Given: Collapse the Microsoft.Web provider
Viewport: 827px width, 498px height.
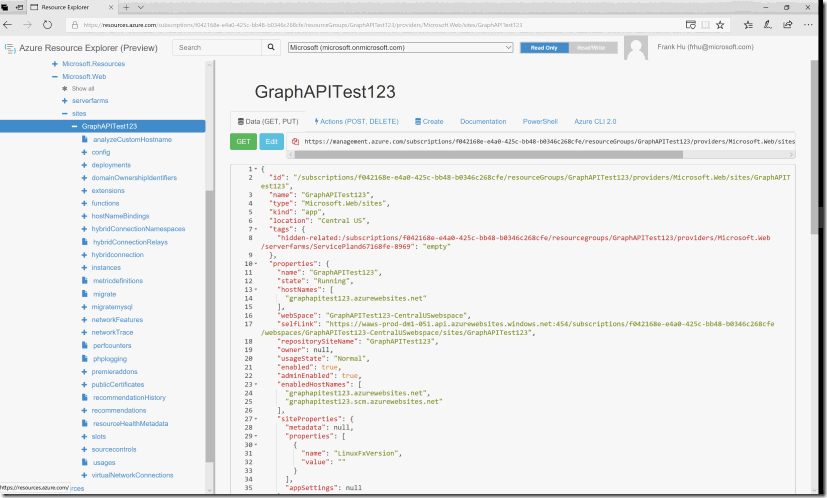Looking at the screenshot, I should pyautogui.click(x=54, y=76).
